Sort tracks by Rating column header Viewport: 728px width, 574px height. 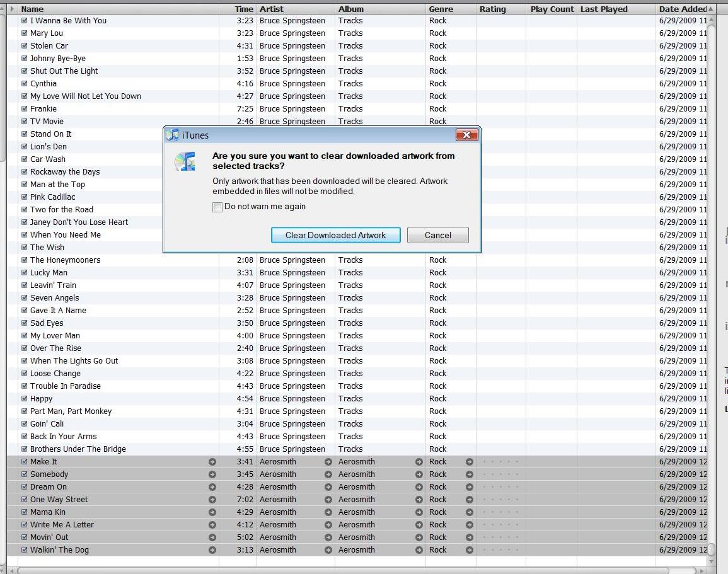(501, 9)
